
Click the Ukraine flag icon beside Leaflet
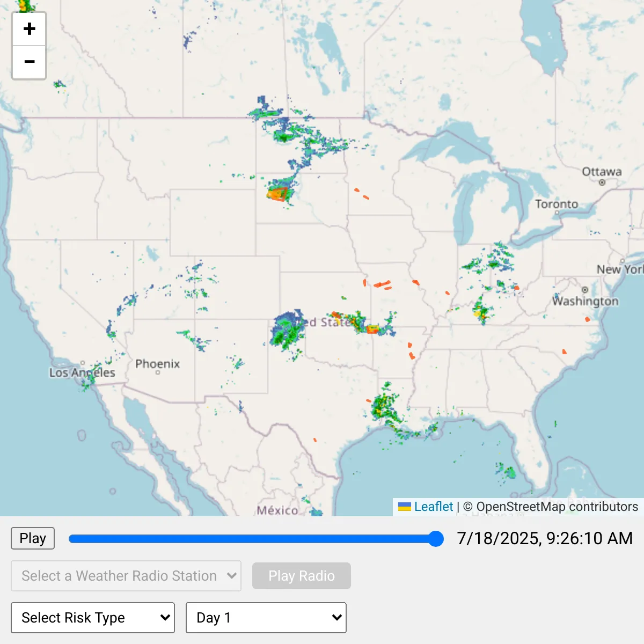pyautogui.click(x=404, y=507)
